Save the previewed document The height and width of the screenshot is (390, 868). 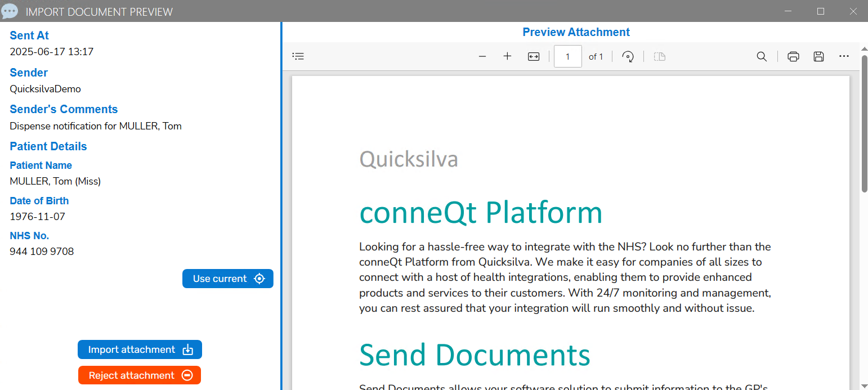(818, 56)
